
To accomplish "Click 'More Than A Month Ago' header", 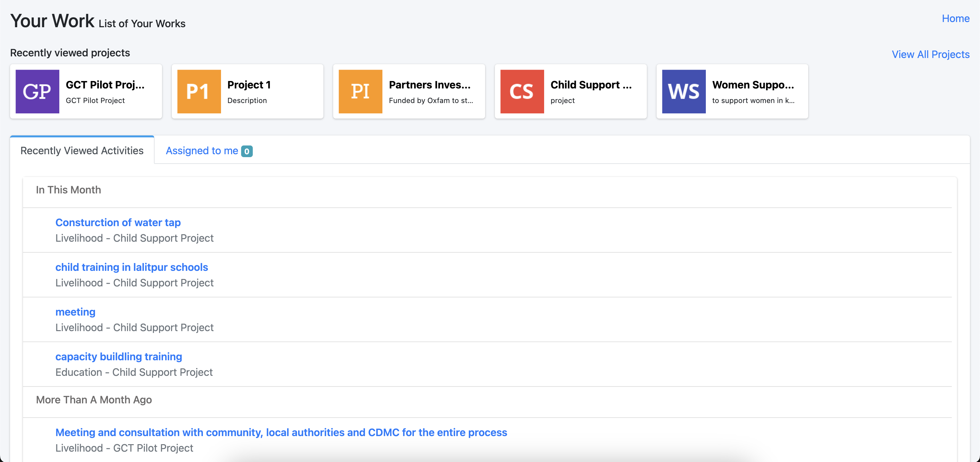I will pos(94,400).
